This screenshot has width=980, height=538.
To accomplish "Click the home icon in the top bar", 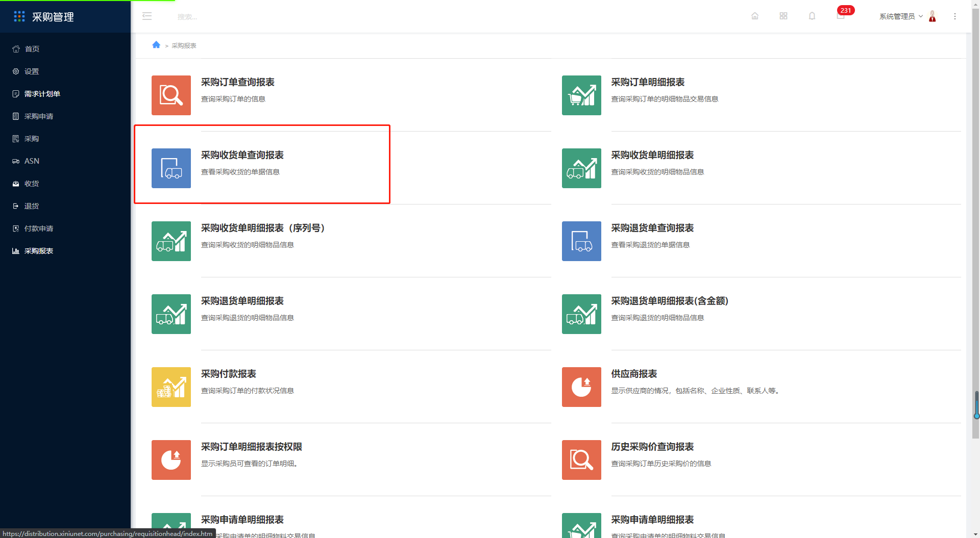I will click(755, 16).
